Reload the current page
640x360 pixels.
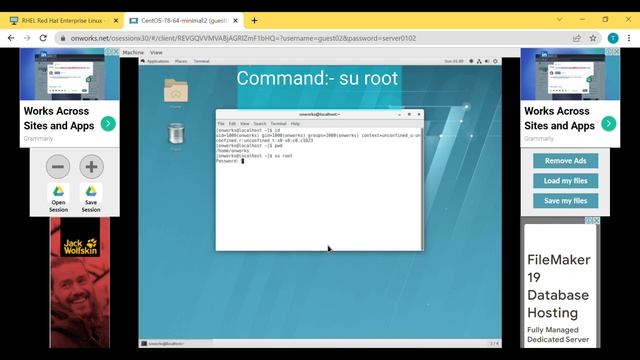(43, 38)
